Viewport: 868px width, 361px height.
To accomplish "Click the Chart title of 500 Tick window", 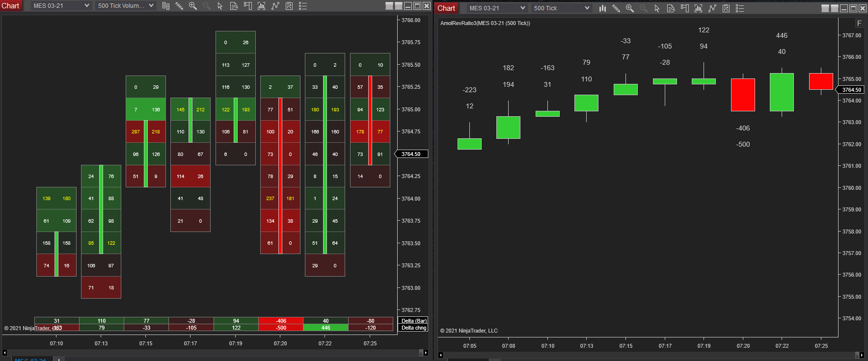I will click(x=446, y=8).
